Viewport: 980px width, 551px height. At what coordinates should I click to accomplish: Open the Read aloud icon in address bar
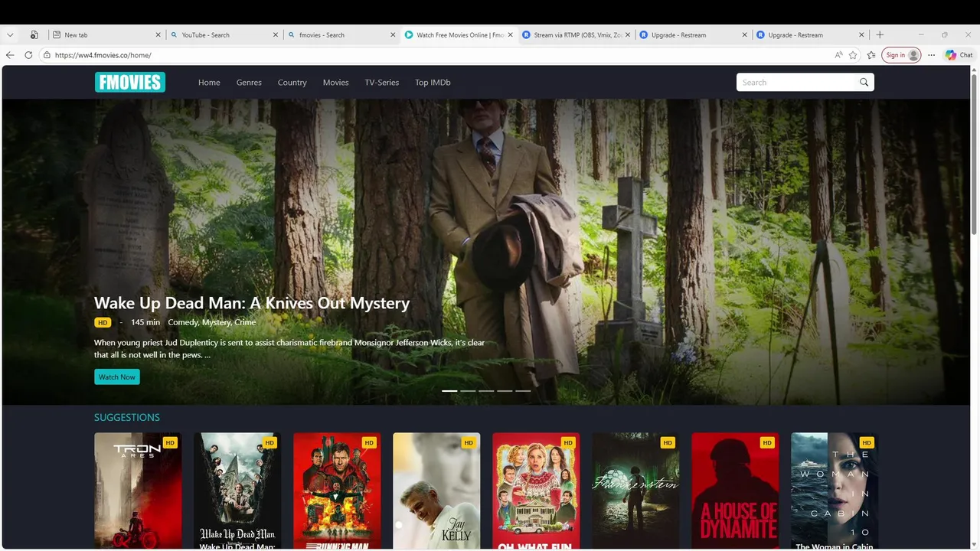point(839,55)
